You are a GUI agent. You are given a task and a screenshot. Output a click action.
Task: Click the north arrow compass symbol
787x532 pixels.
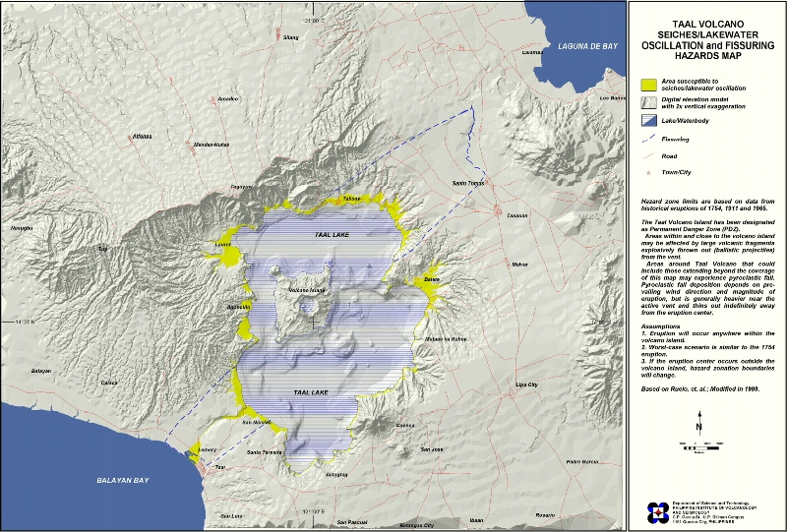click(x=698, y=429)
